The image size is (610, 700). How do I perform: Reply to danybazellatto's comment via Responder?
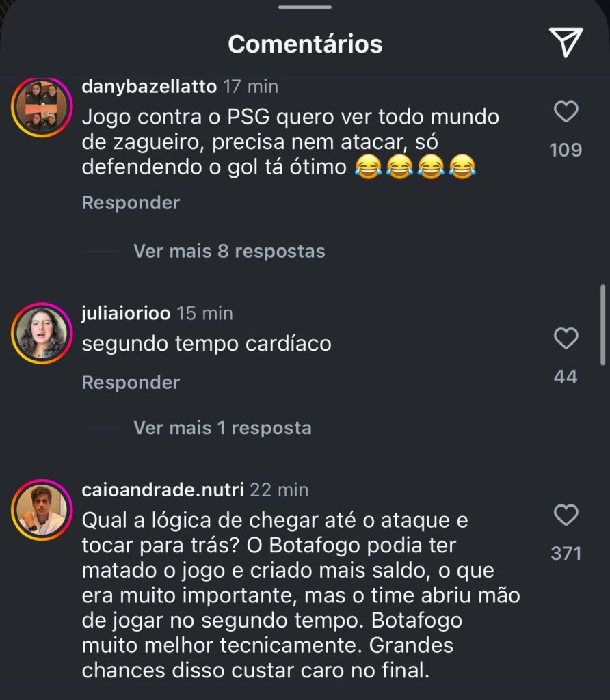tap(131, 203)
